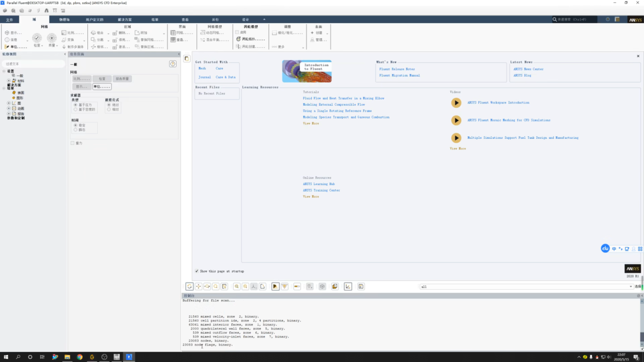Click the mesh Check (检查) round ribbon icon
Image resolution: width=644 pixels, height=362 pixels.
[37, 38]
